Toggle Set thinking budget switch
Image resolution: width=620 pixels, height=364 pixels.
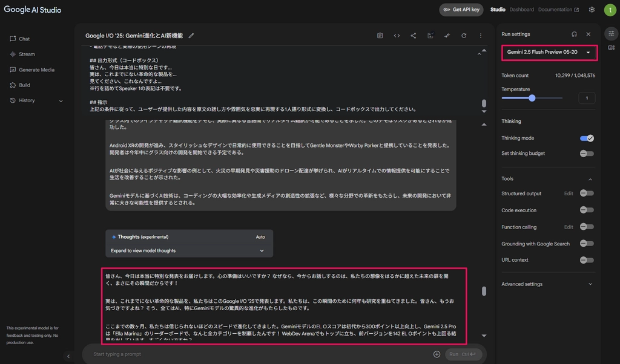(587, 154)
